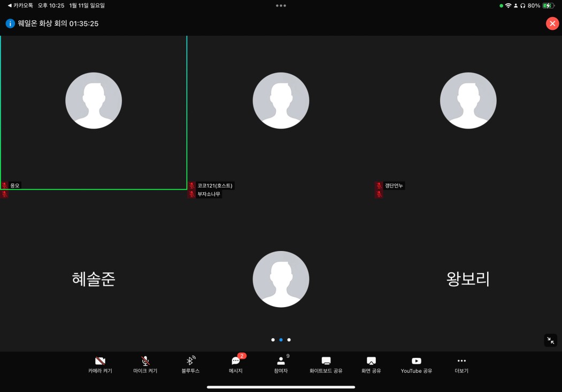Open the Bluetooth (블루투스) audio option
Image resolution: width=562 pixels, height=392 pixels.
click(x=190, y=364)
